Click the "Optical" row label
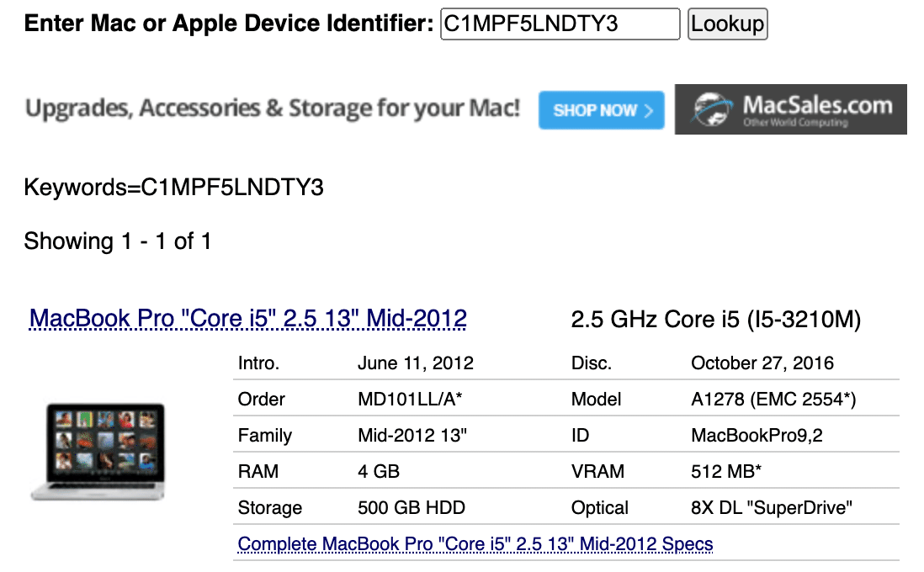The image size is (924, 572). (599, 508)
